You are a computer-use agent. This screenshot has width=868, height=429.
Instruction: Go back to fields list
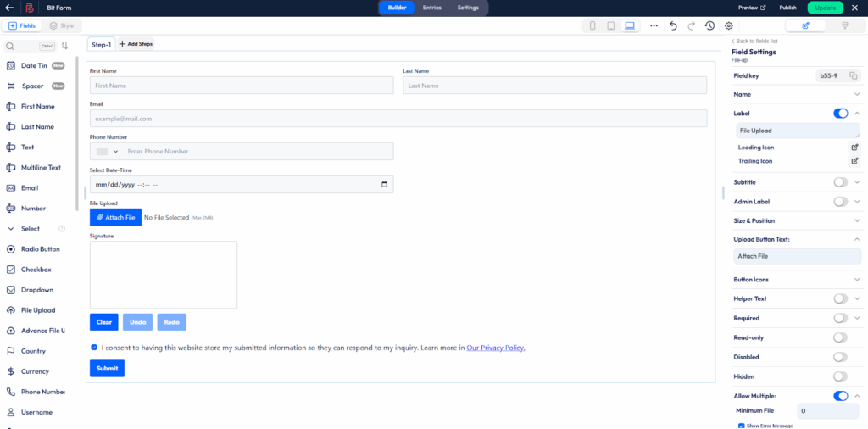pos(754,42)
